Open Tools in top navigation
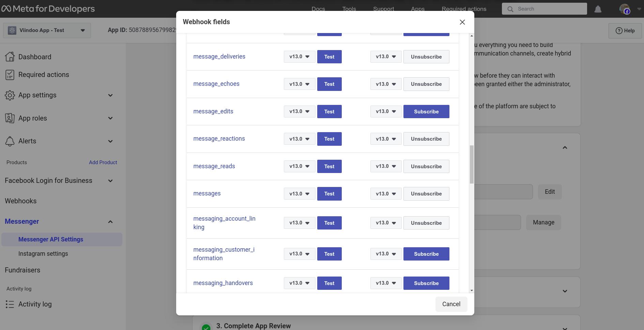Screen dimensions: 644x330 pyautogui.click(x=349, y=9)
